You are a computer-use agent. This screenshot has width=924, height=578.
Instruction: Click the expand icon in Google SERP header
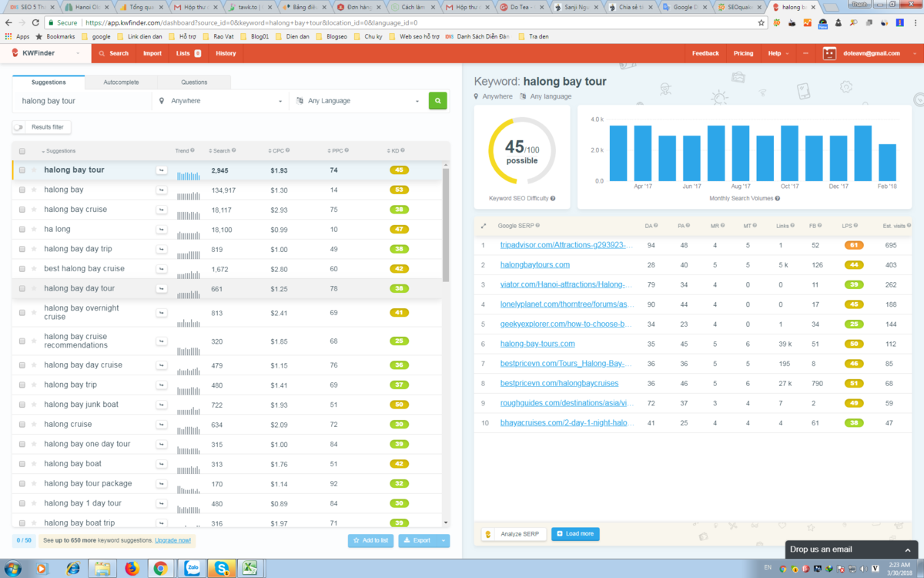point(484,226)
